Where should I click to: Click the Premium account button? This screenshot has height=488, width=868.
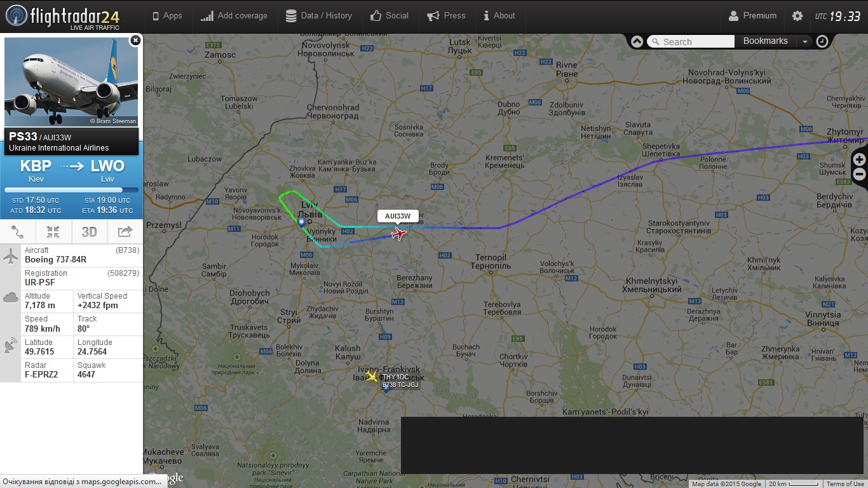pyautogui.click(x=752, y=16)
